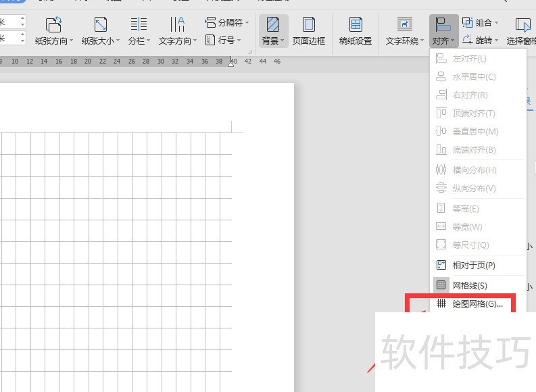Choose 底端对齐(B) from align menu
This screenshot has width=536, height=392.
[478, 149]
